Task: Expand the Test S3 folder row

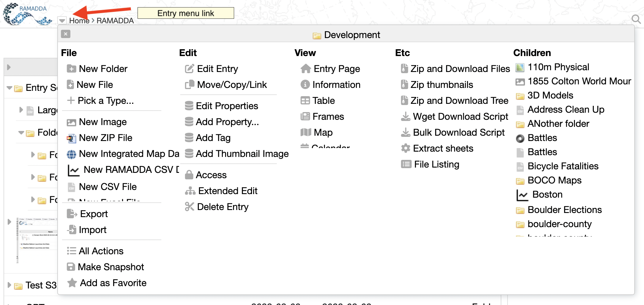Action: pyautogui.click(x=9, y=285)
